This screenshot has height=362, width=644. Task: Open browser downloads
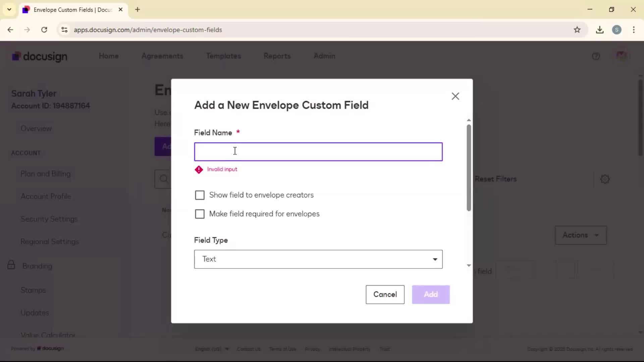click(600, 30)
